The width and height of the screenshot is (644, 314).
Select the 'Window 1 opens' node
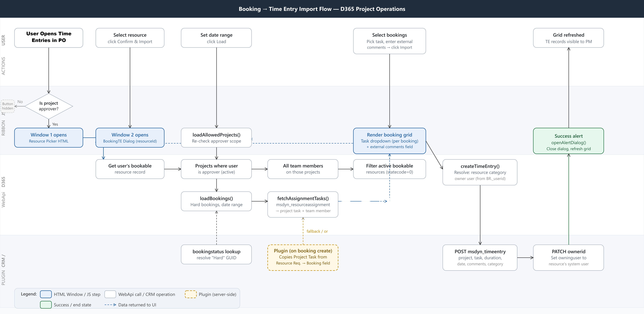tap(49, 138)
